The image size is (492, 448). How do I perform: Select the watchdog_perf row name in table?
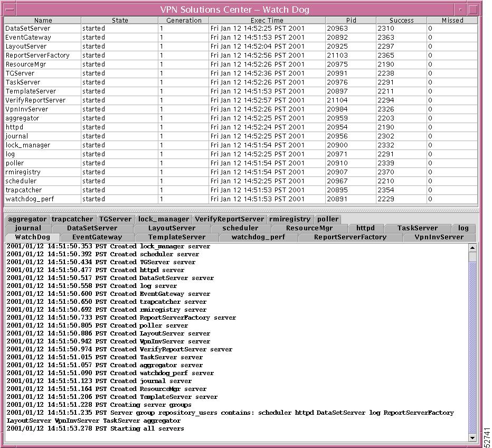[x=30, y=199]
